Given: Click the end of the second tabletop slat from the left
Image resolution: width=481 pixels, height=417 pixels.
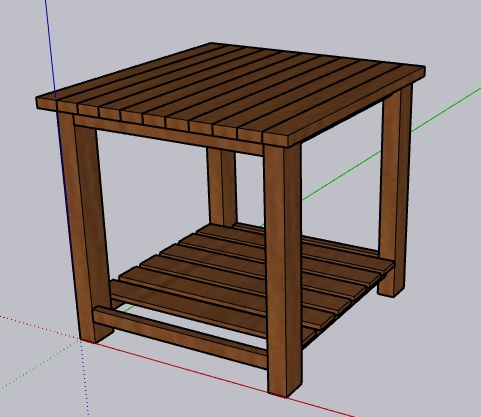Looking at the screenshot, I should 67,107.
